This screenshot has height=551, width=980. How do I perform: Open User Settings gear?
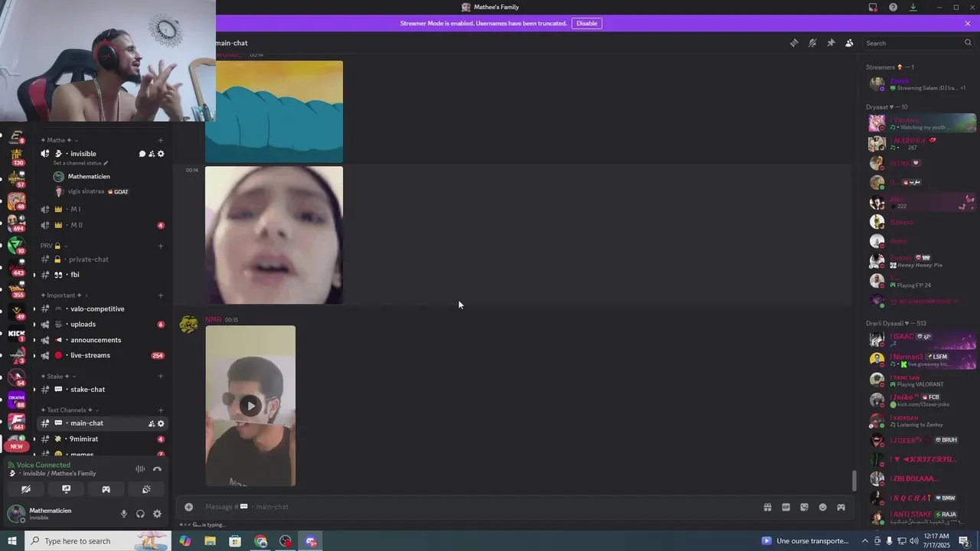(x=158, y=514)
